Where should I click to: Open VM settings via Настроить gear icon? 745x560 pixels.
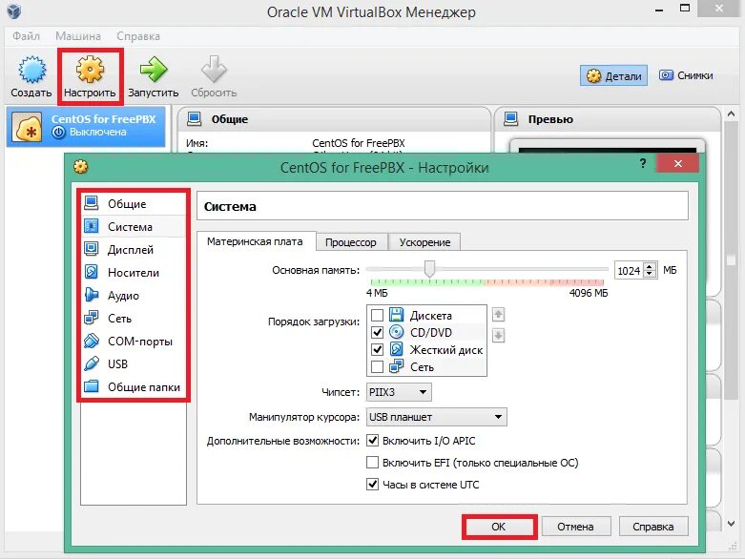pyautogui.click(x=90, y=70)
